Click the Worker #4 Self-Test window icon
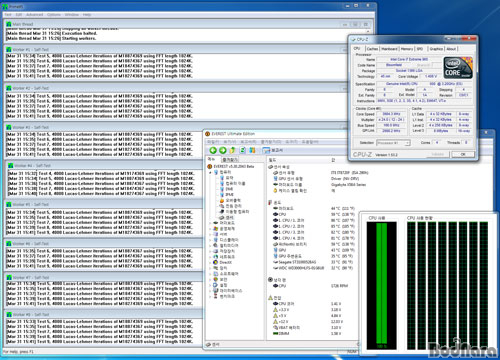 pos(10,166)
